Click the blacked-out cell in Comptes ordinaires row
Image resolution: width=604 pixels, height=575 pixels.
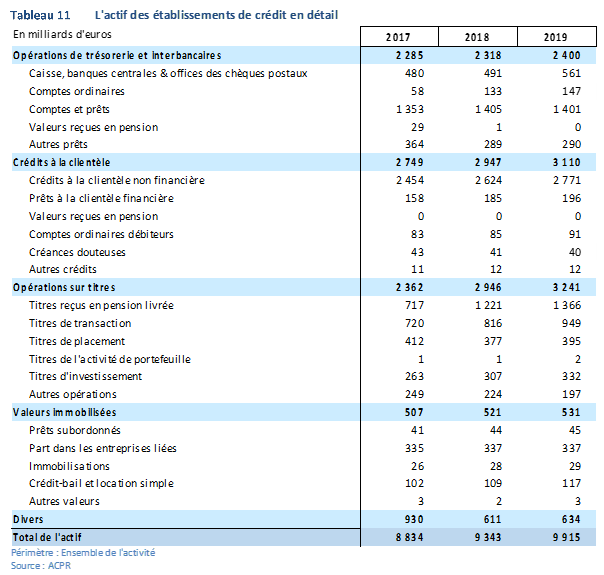click(x=557, y=91)
